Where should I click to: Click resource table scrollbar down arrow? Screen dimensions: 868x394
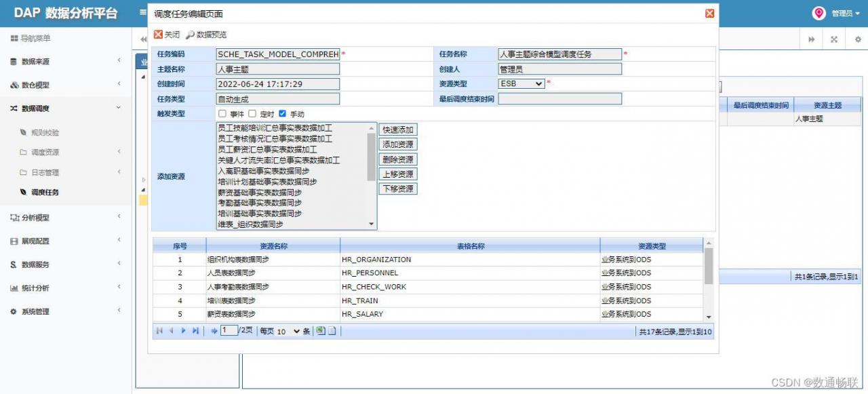[x=709, y=317]
